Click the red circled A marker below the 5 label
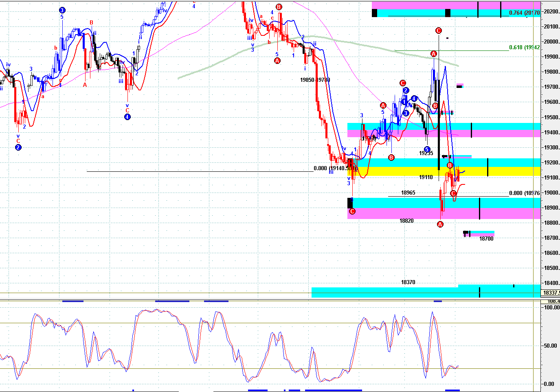The image size is (560, 392). (277, 61)
